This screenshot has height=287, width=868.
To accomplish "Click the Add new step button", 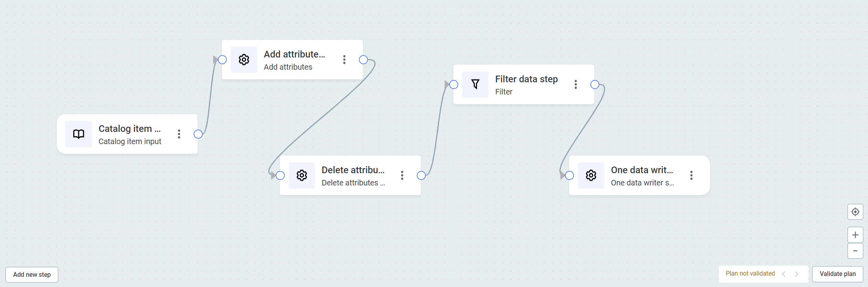I will [x=31, y=274].
